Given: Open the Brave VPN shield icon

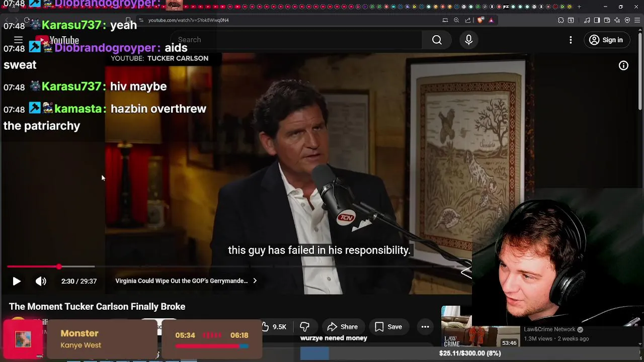Looking at the screenshot, I should [x=627, y=20].
